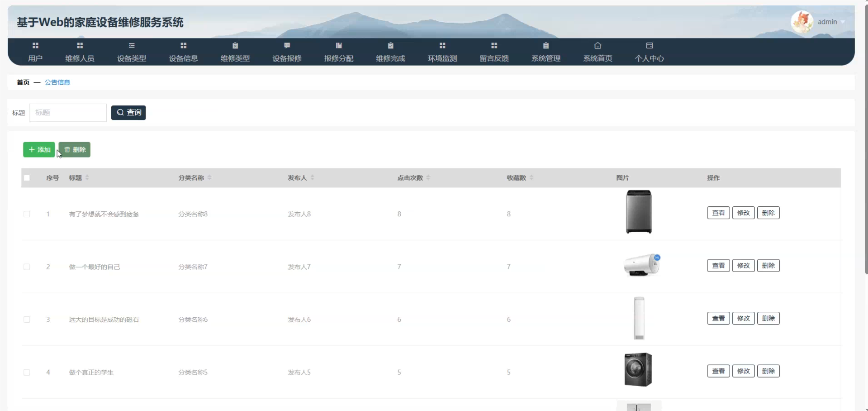Open the water heater thumbnail in row 2
This screenshot has height=411, width=868.
point(641,265)
